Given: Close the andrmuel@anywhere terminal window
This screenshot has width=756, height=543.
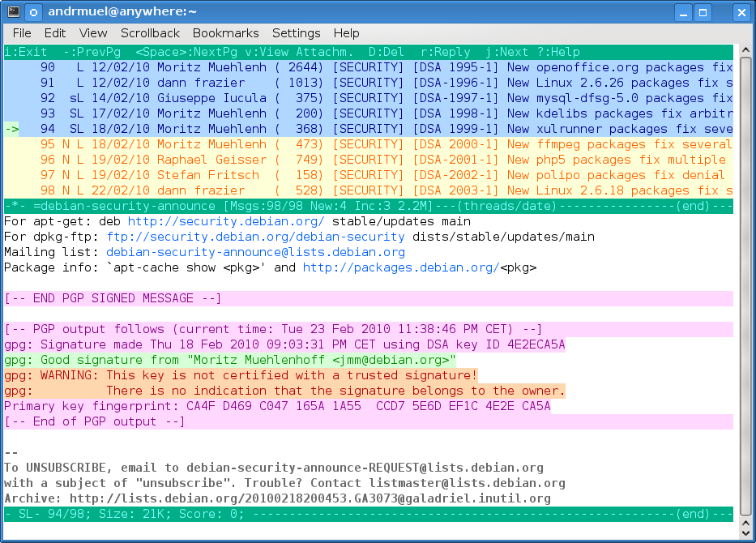Looking at the screenshot, I should 741,12.
